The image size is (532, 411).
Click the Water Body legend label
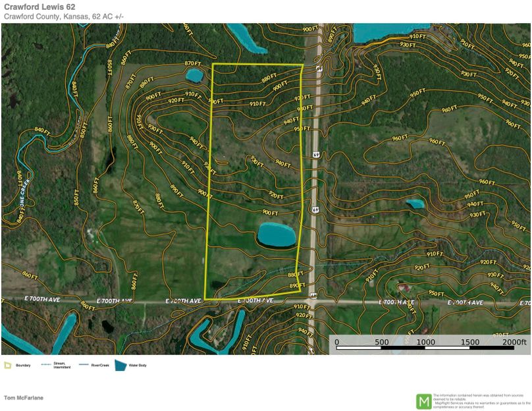[x=138, y=365]
